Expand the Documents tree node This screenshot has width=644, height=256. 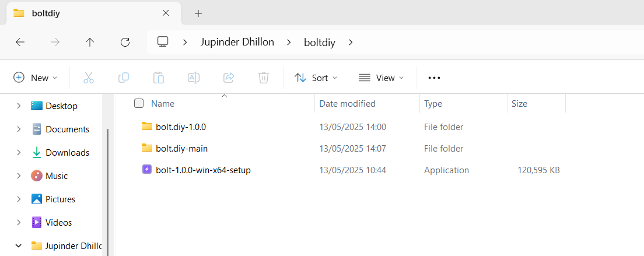19,129
